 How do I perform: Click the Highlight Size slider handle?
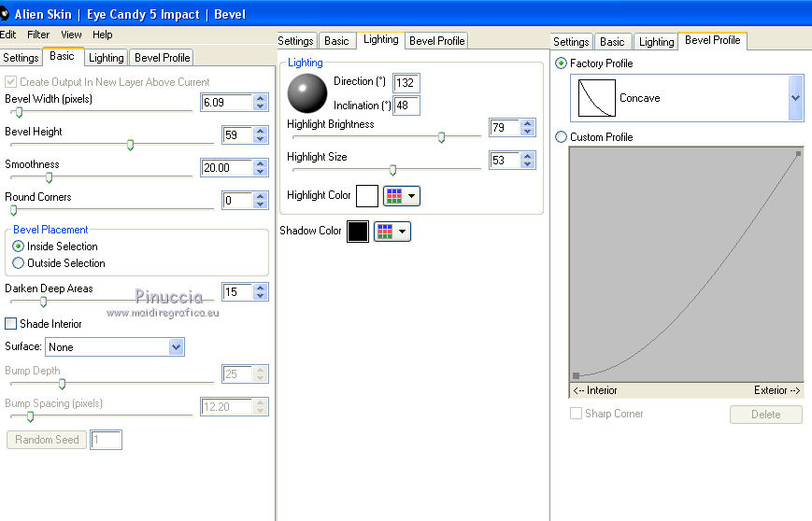click(392, 170)
